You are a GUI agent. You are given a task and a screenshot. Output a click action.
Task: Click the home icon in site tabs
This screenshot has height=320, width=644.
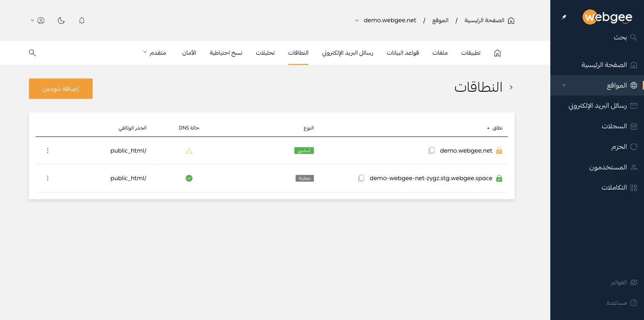coord(497,53)
